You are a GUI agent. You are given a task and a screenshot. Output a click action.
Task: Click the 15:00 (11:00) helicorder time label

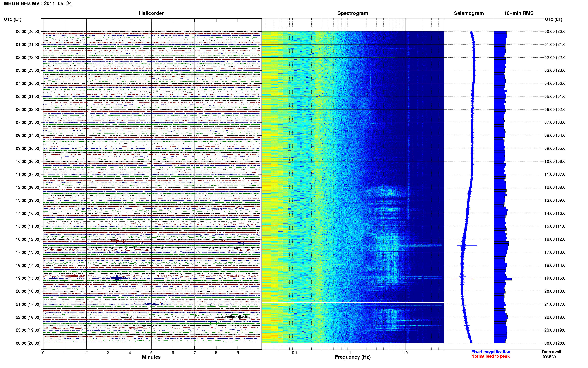[28, 226]
